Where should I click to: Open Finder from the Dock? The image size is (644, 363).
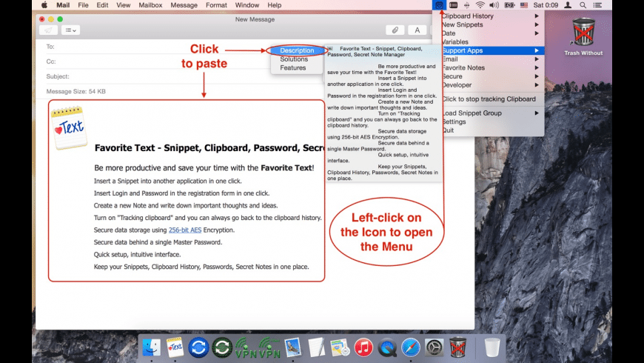pyautogui.click(x=151, y=347)
